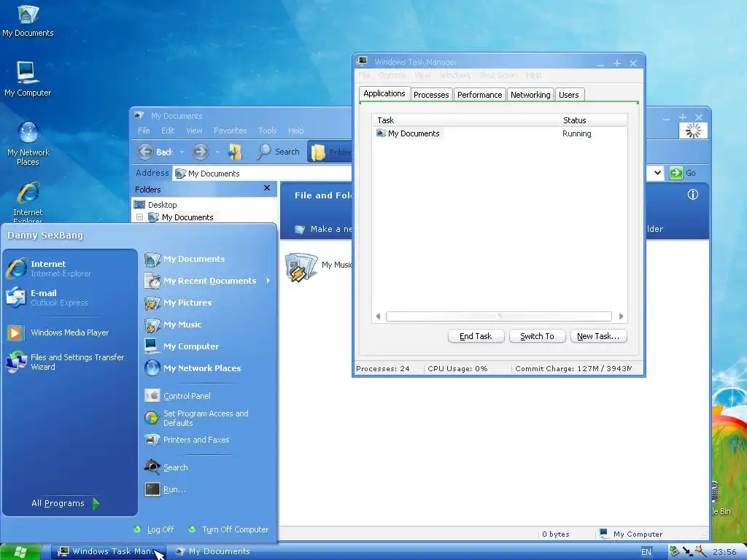The height and width of the screenshot is (560, 747).
Task: Click the EN language indicator in tray
Action: tap(646, 552)
